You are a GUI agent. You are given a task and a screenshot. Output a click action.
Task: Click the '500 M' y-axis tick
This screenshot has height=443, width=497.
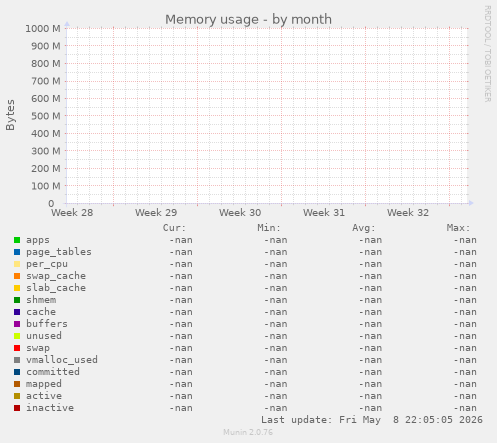point(46,116)
